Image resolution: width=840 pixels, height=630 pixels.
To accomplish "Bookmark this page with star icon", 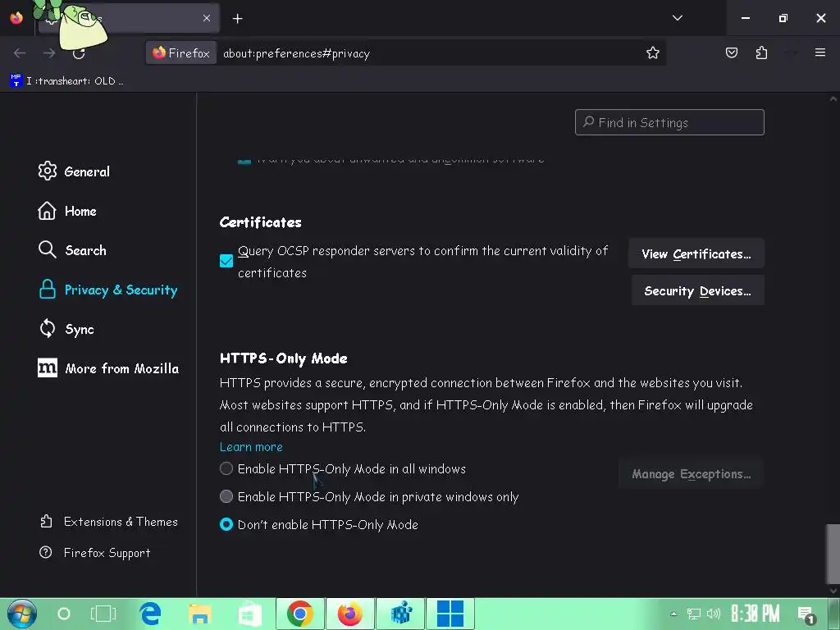I will [x=652, y=53].
